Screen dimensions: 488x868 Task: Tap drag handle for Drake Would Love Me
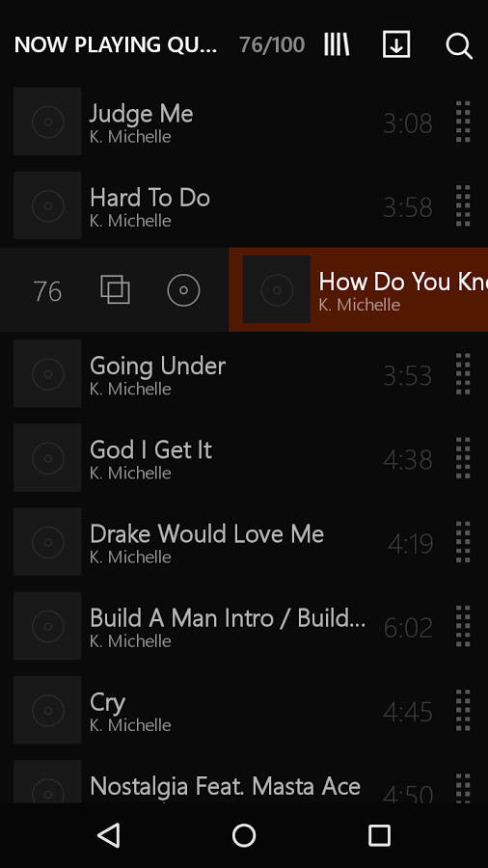coord(463,542)
